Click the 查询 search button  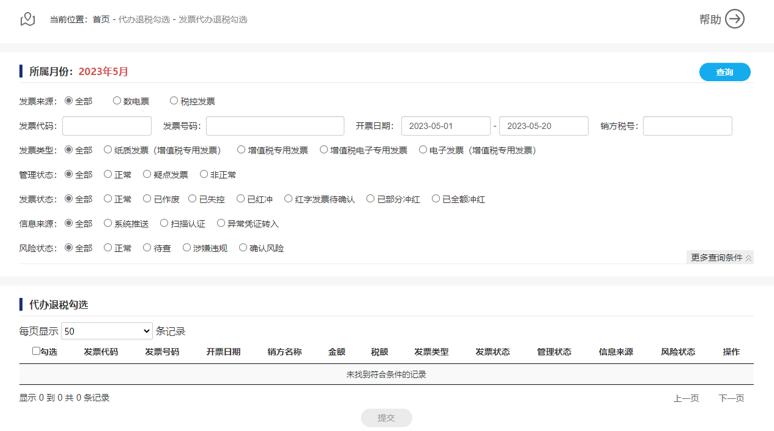pos(725,72)
